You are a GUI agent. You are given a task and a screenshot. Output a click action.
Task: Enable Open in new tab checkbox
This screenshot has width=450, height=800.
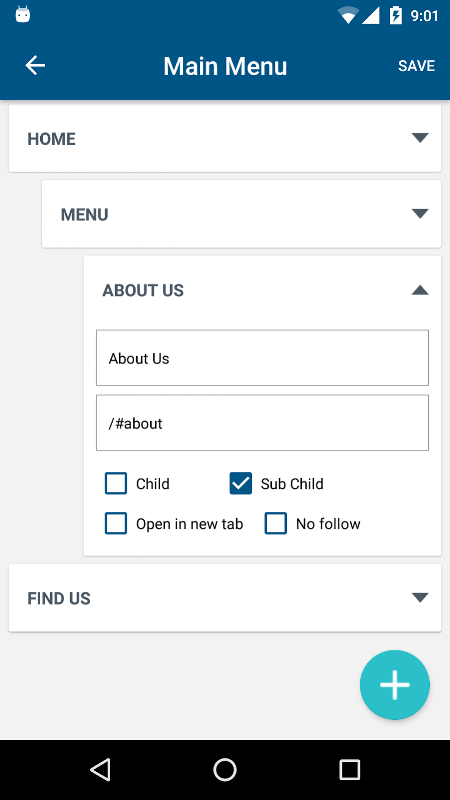pyautogui.click(x=116, y=523)
